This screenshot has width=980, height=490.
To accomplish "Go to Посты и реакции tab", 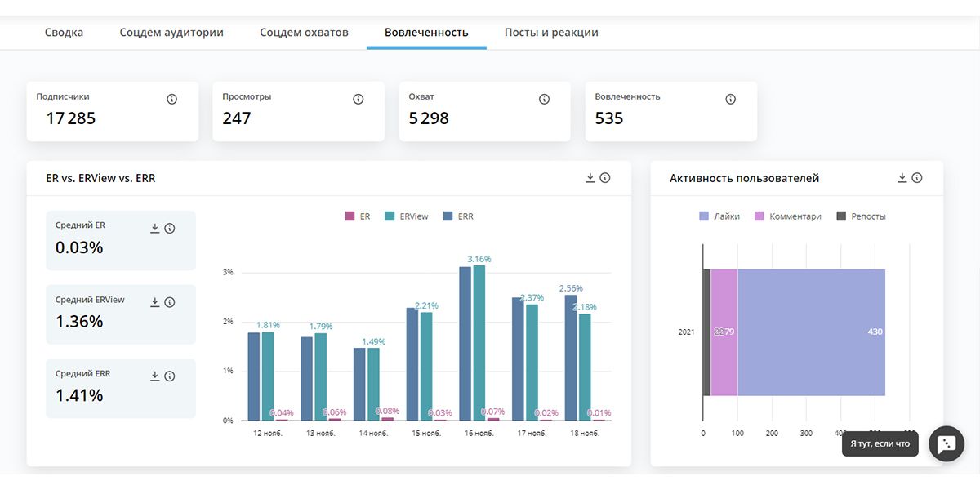I will coord(551,33).
